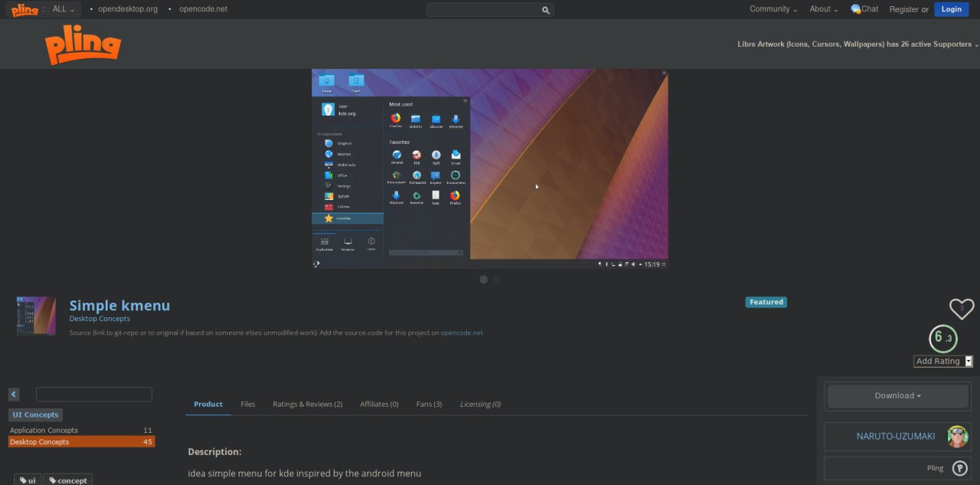Select Desktop Concepts in sidebar list

coord(81,442)
